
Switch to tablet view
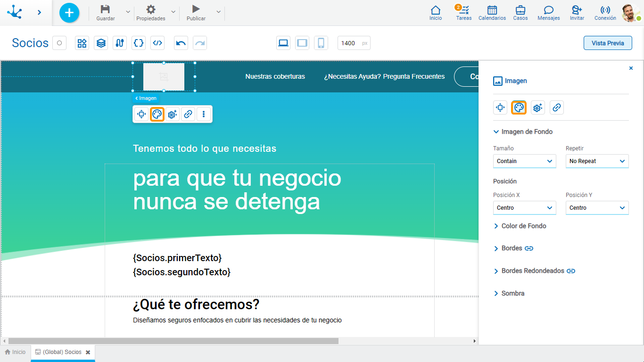302,43
